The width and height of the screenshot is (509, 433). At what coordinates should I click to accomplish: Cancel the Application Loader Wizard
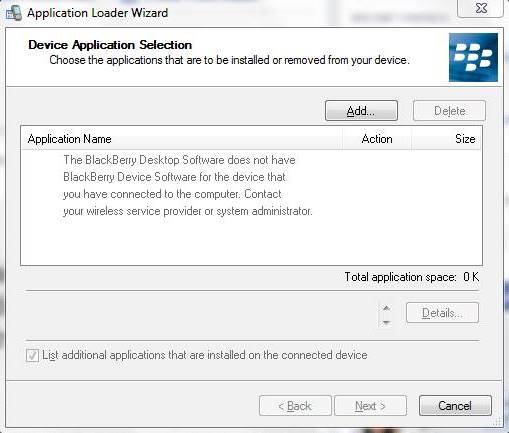[x=455, y=406]
